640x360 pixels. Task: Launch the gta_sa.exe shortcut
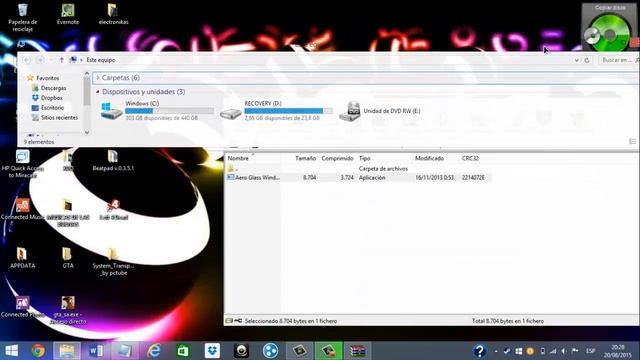click(68, 310)
